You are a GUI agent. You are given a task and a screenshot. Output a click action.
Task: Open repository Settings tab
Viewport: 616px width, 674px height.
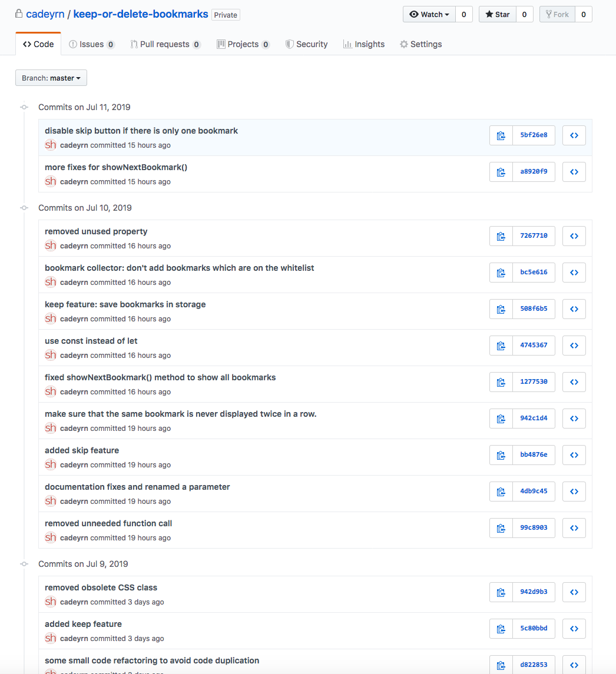(420, 44)
